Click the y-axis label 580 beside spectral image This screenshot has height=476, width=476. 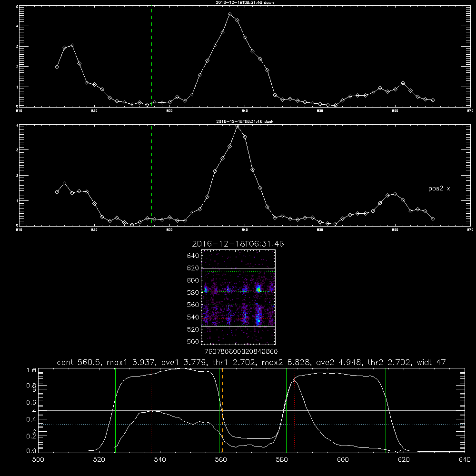(x=193, y=293)
